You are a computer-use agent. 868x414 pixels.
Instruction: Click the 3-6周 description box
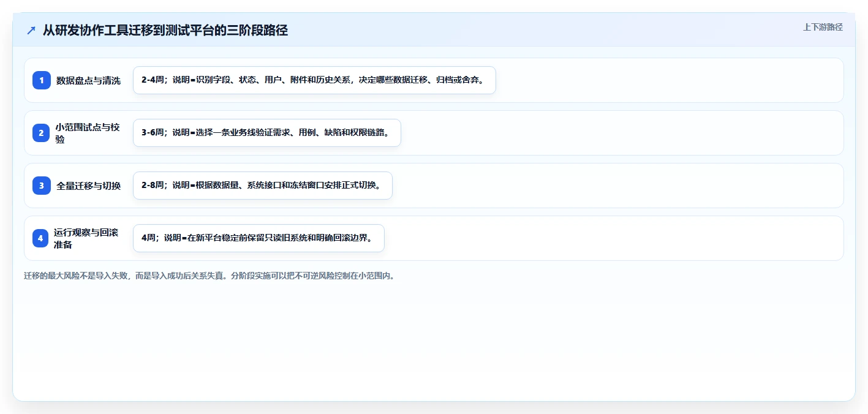(267, 133)
